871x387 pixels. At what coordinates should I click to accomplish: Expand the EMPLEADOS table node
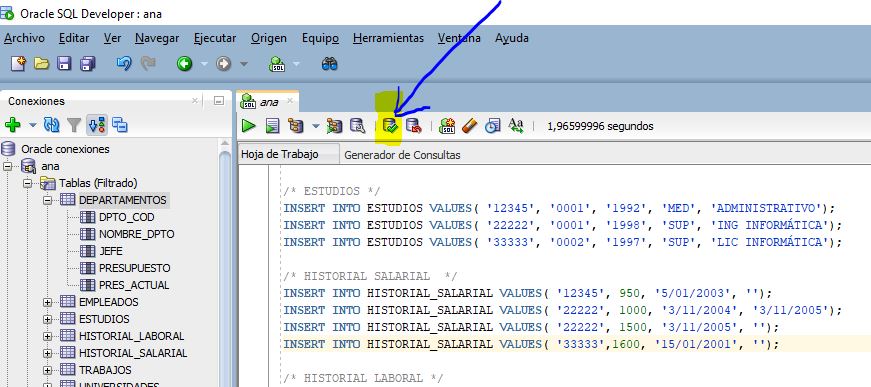(x=47, y=303)
